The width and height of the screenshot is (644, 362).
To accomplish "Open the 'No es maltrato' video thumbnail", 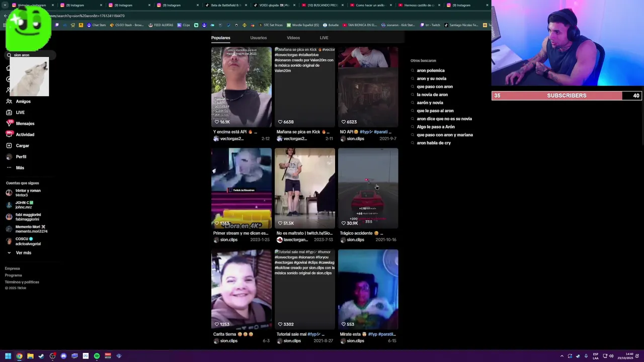I will pyautogui.click(x=305, y=188).
